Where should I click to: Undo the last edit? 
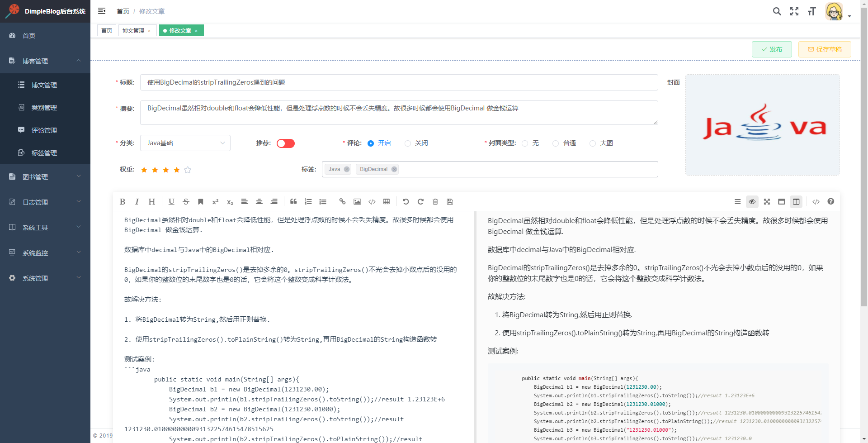[406, 202]
